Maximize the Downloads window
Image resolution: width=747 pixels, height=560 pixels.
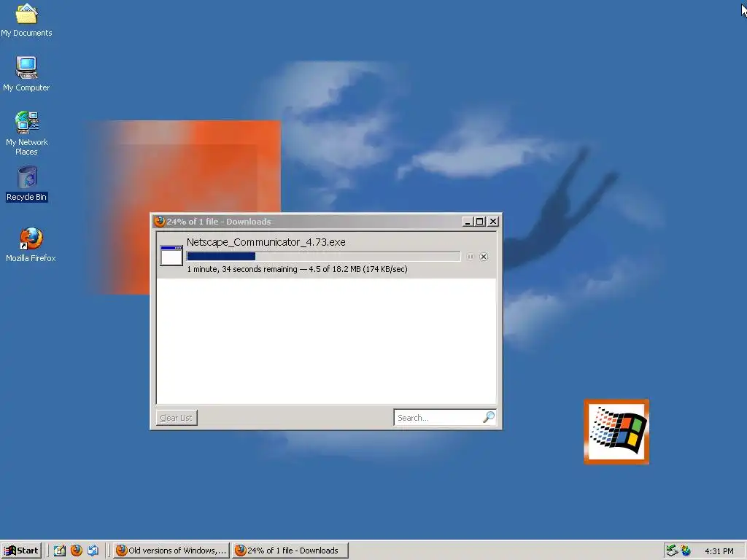480,222
